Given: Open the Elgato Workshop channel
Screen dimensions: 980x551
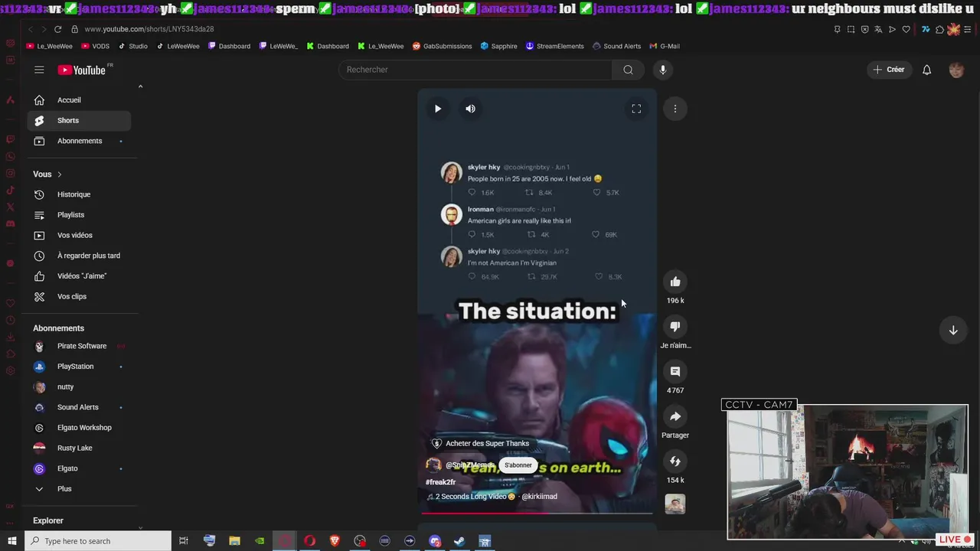Looking at the screenshot, I should 79,428.
